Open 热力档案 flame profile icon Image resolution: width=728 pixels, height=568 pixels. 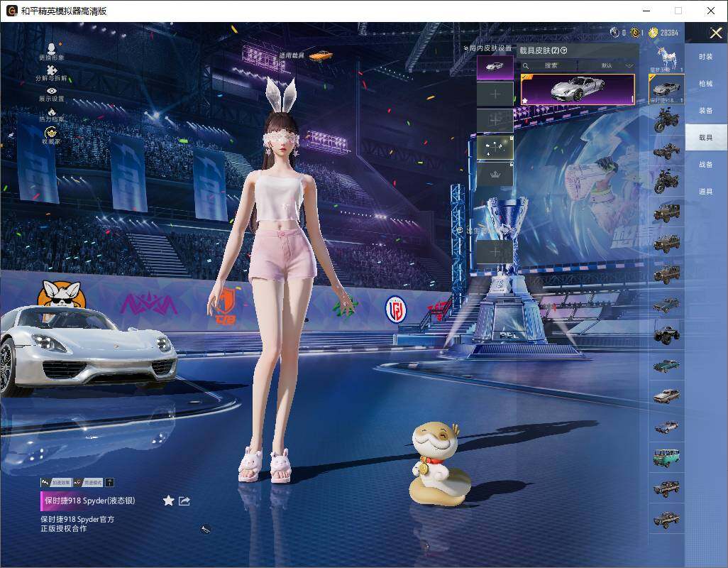(52, 111)
